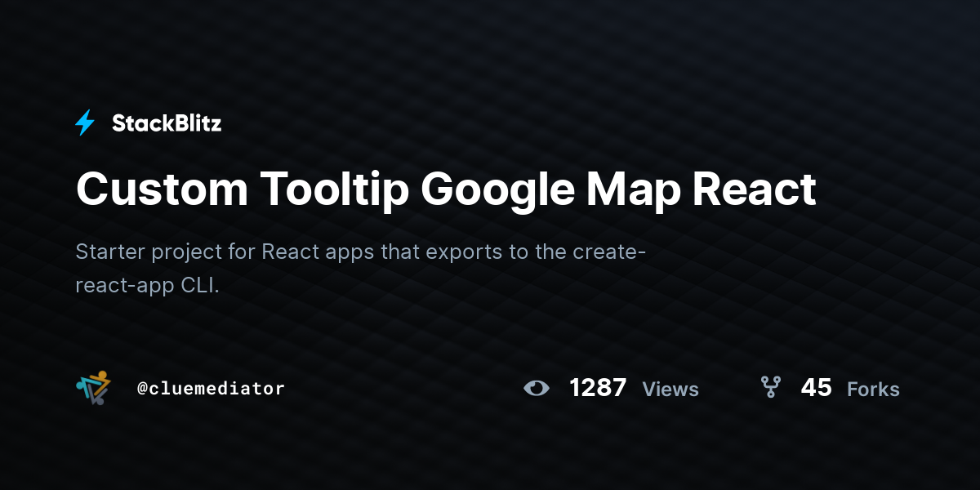Click the @cluemediator username handle
The width and height of the screenshot is (980, 490).
click(211, 389)
